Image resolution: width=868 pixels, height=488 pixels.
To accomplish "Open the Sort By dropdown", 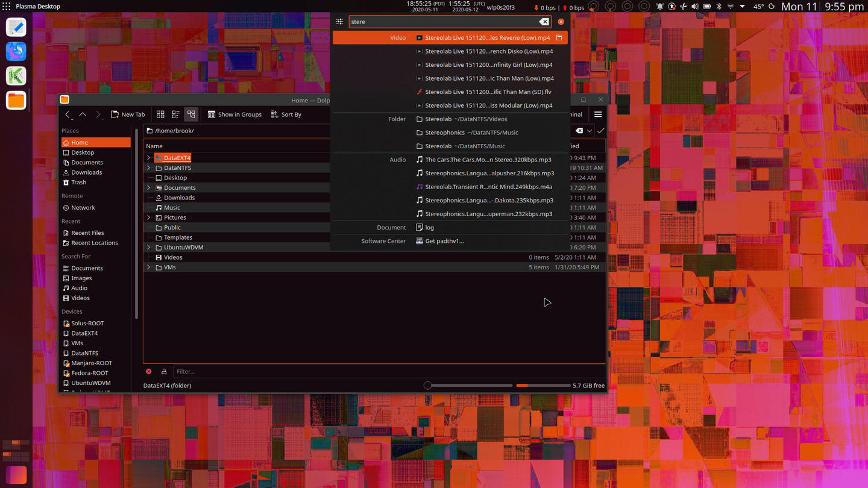I will point(286,114).
